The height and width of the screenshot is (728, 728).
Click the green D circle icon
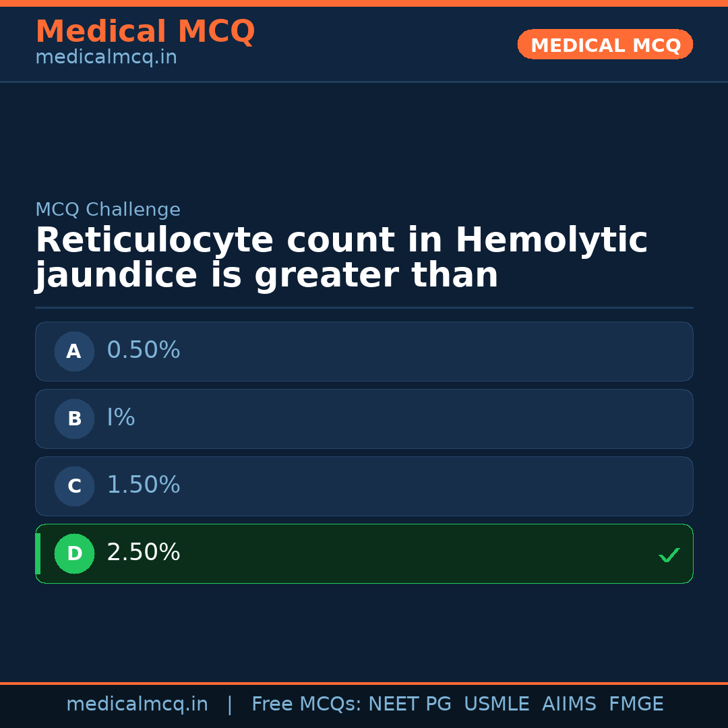[x=74, y=553]
